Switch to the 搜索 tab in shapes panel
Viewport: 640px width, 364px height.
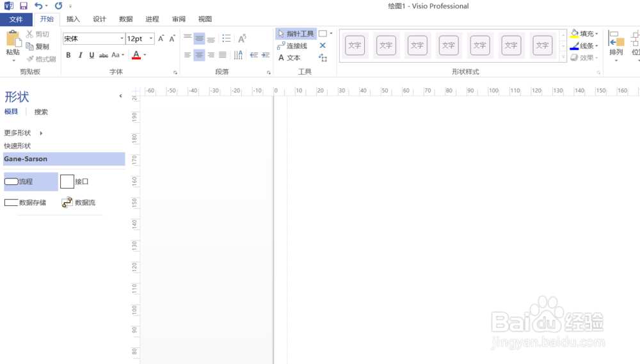[41, 112]
